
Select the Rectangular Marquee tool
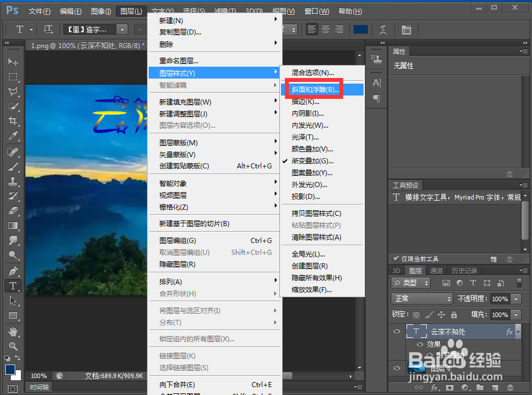pyautogui.click(x=13, y=77)
